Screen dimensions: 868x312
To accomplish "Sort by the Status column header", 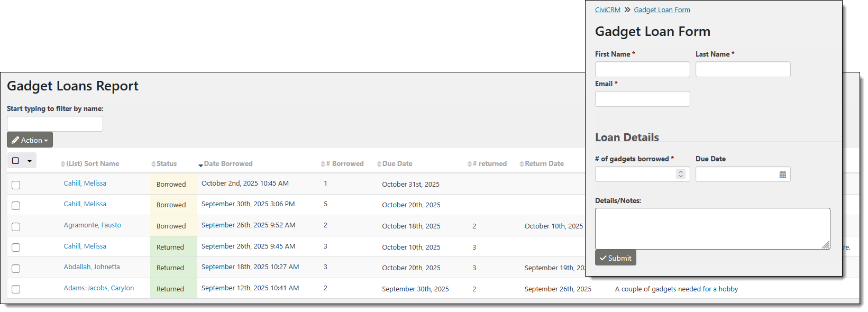I will tap(166, 164).
